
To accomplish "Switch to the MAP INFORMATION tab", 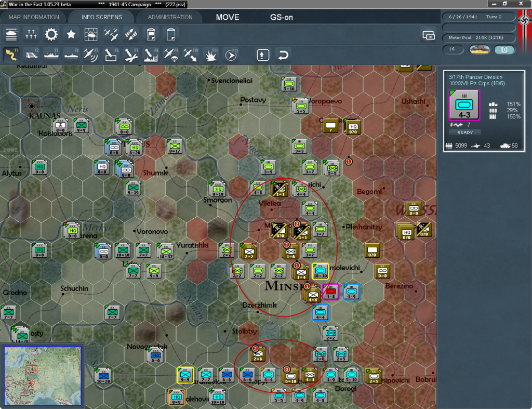I will click(x=34, y=17).
